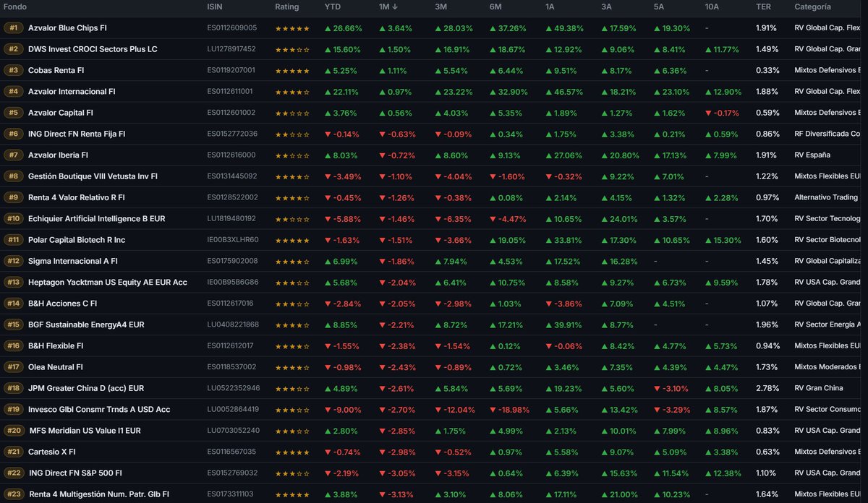
Task: Click the #17 rank badge
Action: pos(14,367)
